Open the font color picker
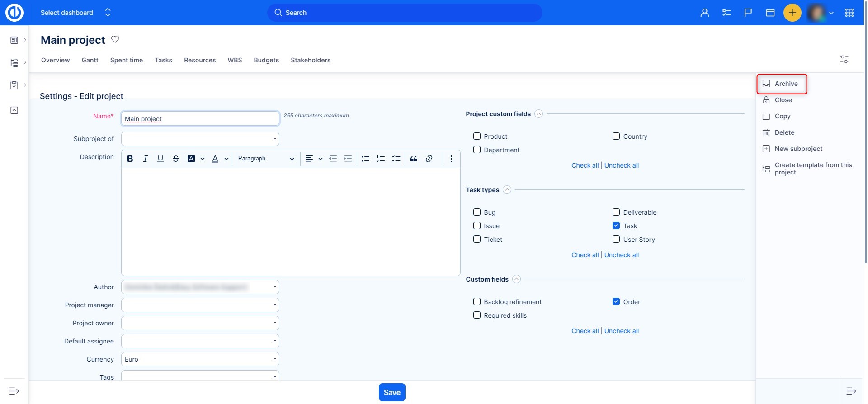 tap(216, 159)
